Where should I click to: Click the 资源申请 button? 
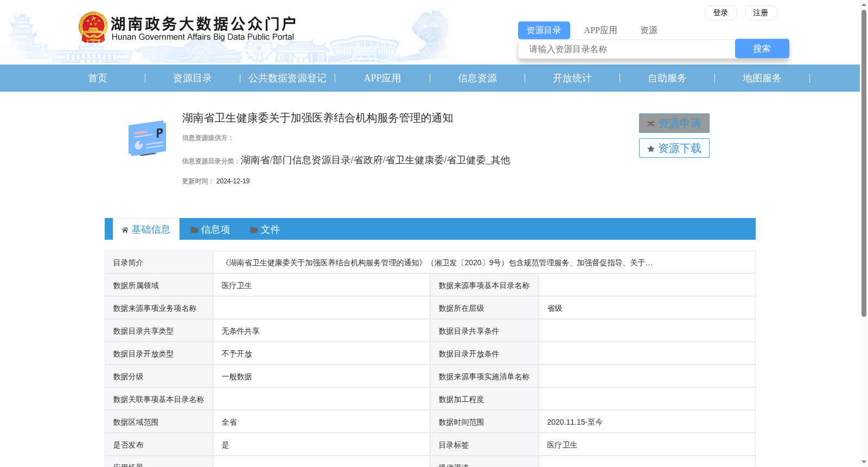click(674, 123)
